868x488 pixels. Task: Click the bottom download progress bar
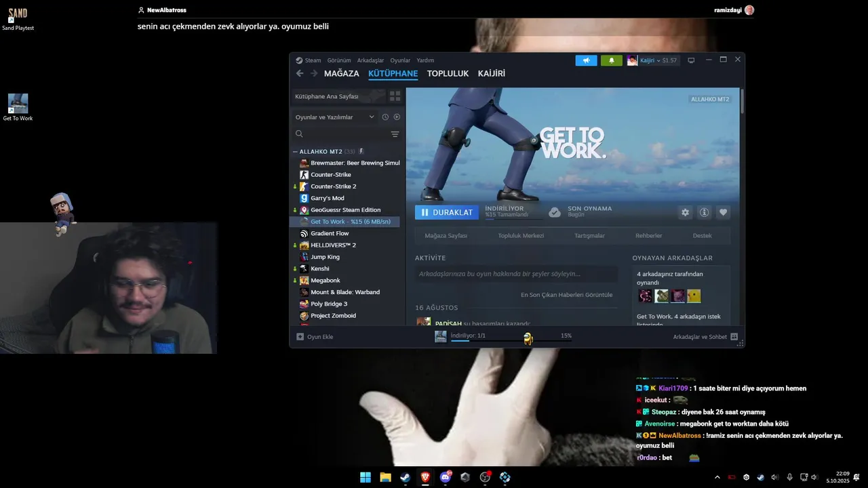(x=511, y=340)
